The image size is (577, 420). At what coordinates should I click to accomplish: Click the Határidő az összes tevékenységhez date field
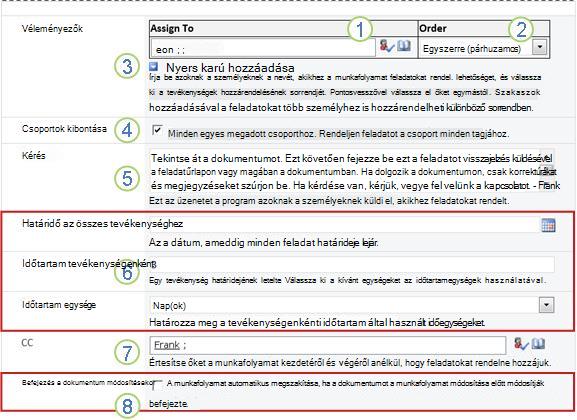(x=344, y=224)
